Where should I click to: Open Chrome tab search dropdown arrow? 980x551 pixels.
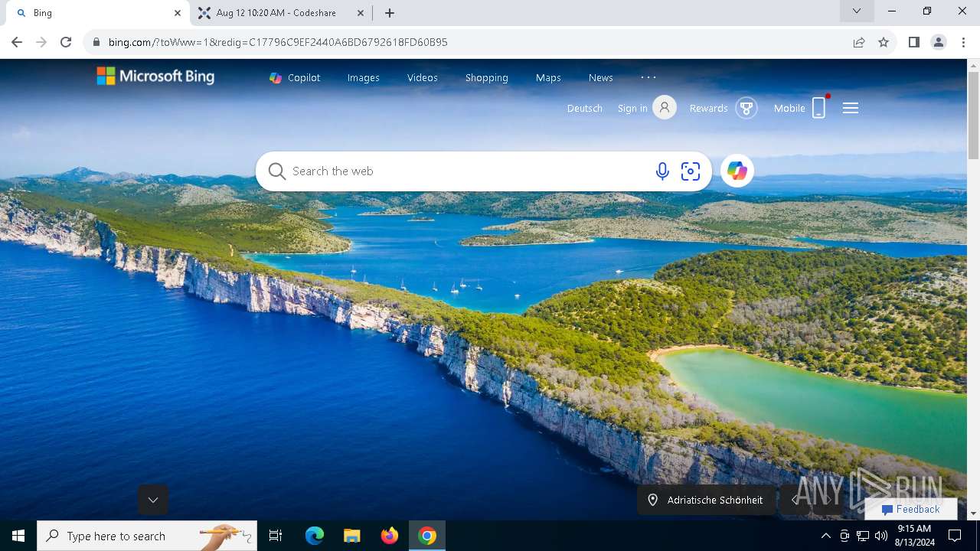857,11
